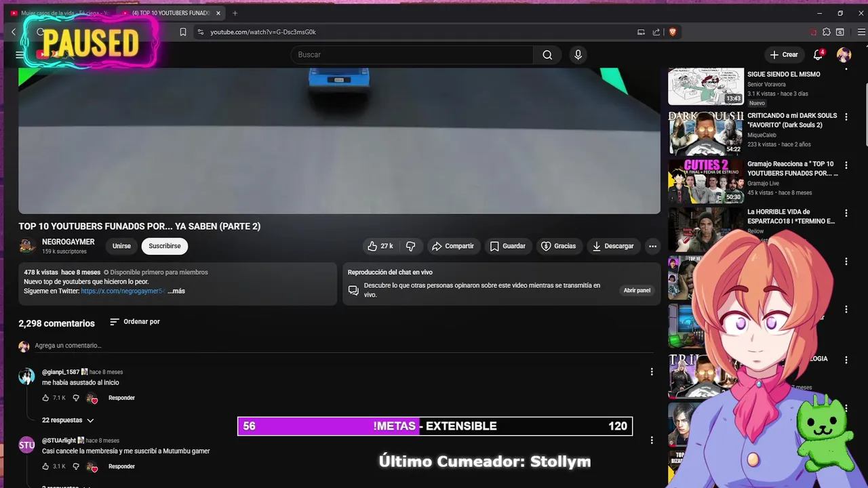Screen dimensions: 868x488
Task: Open menu for La HORRIBLE VIDA video
Action: point(846,213)
